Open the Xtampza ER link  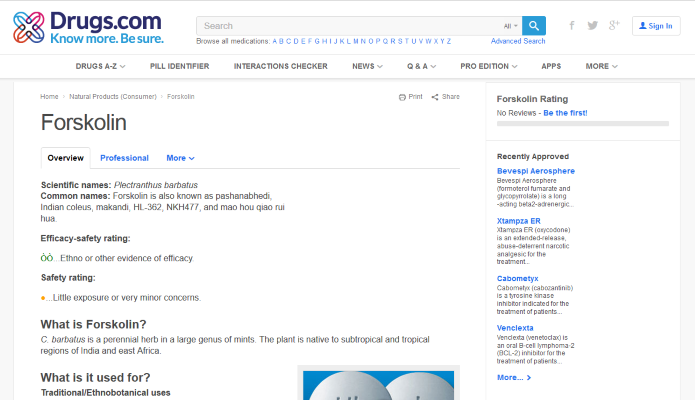coord(519,221)
